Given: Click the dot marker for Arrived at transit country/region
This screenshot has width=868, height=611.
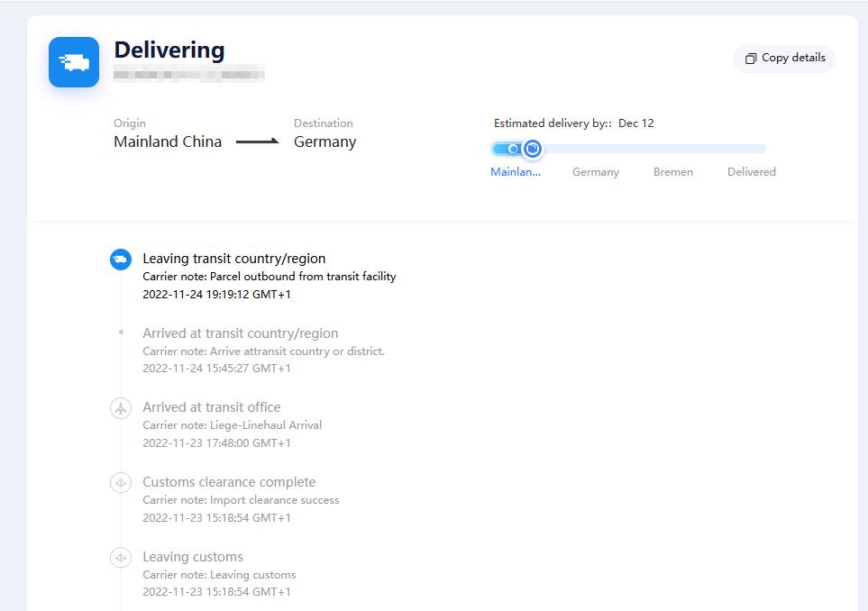Looking at the screenshot, I should click(x=121, y=333).
